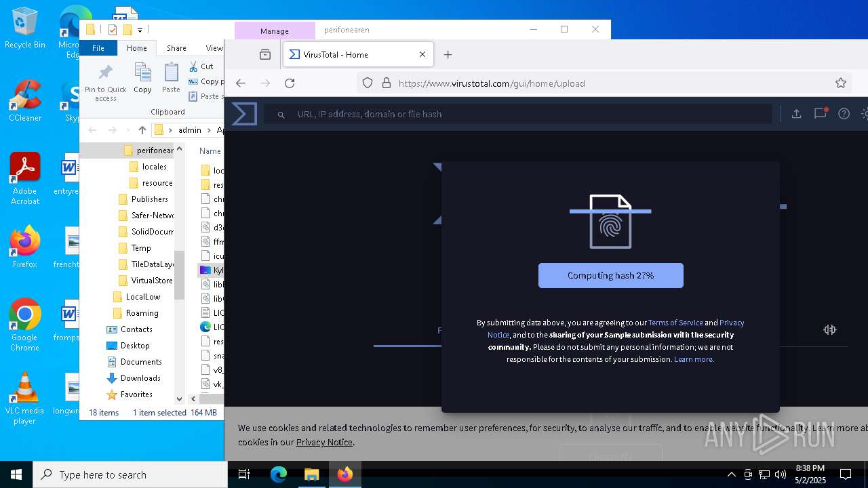Click the tracking protection shield icon
This screenshot has width=868, height=488.
click(368, 83)
